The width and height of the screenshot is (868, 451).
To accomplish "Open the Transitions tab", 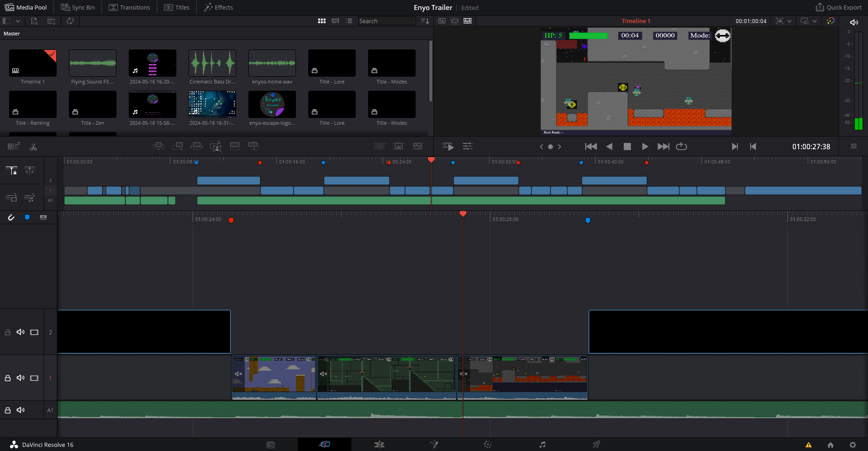I will coord(130,7).
